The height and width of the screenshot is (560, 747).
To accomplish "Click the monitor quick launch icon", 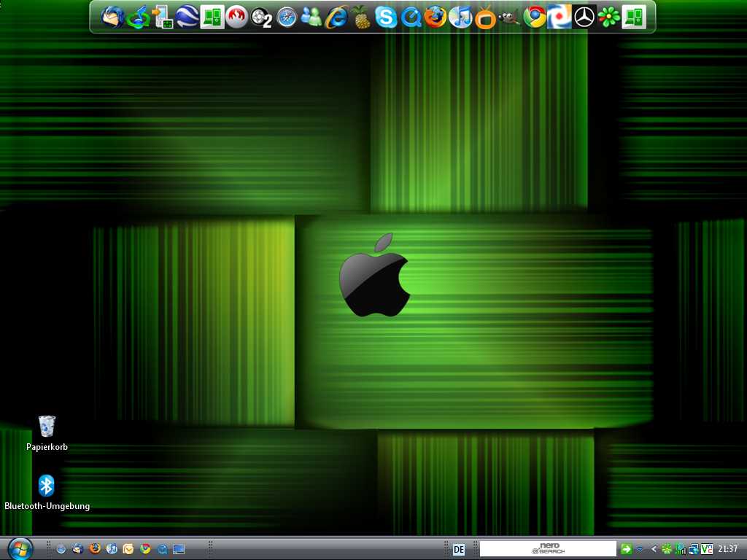I will (x=179, y=549).
